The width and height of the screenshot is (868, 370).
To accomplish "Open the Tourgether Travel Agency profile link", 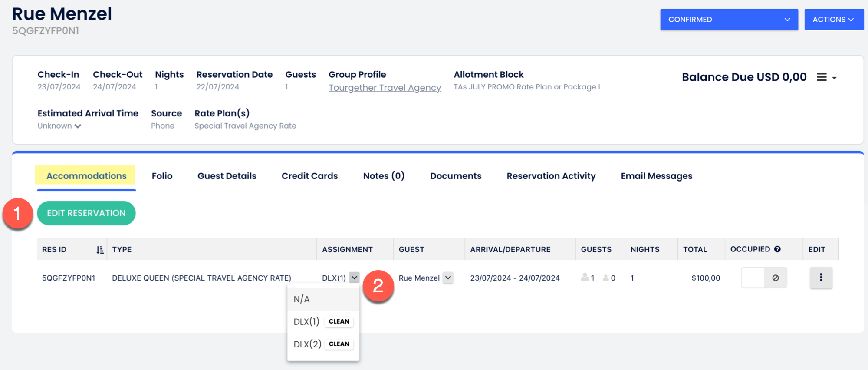I will [x=385, y=88].
